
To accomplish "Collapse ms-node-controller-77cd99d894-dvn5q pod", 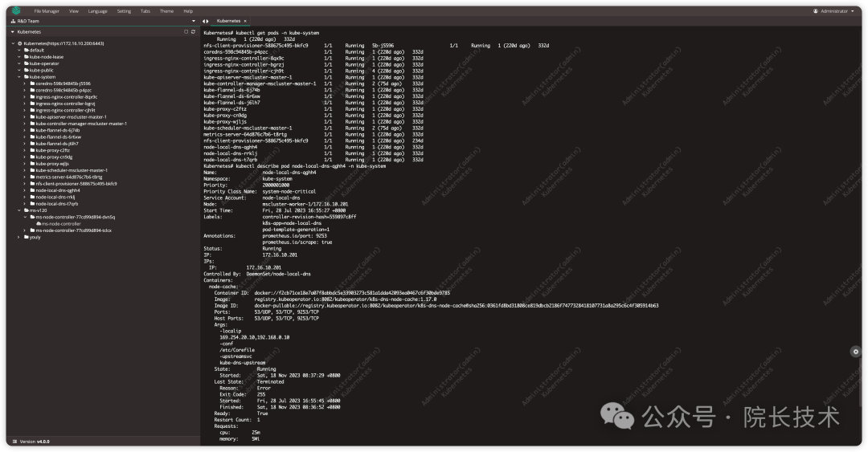I will [25, 217].
